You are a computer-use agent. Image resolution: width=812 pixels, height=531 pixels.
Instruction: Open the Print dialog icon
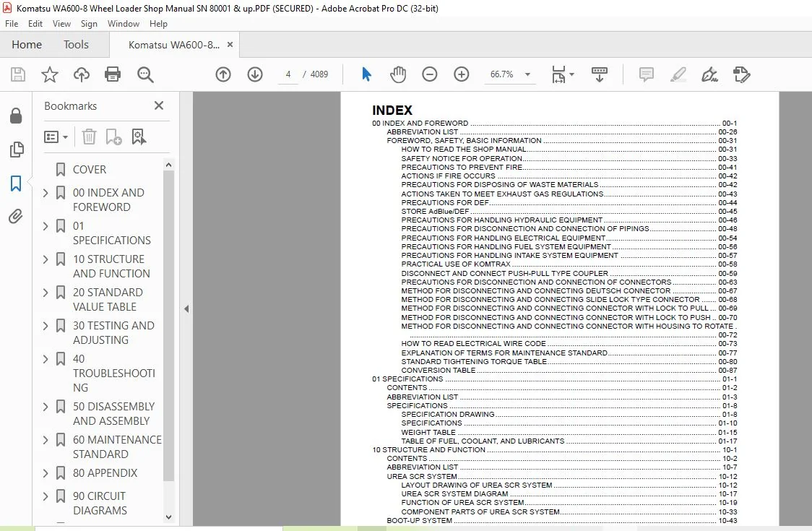tap(113, 74)
